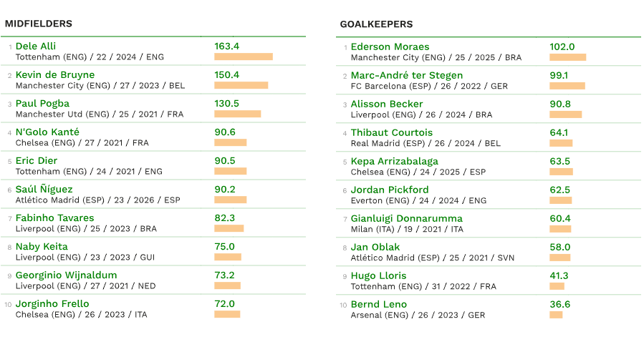
Task: Click Thibaut Courtois player name
Action: pos(392,132)
